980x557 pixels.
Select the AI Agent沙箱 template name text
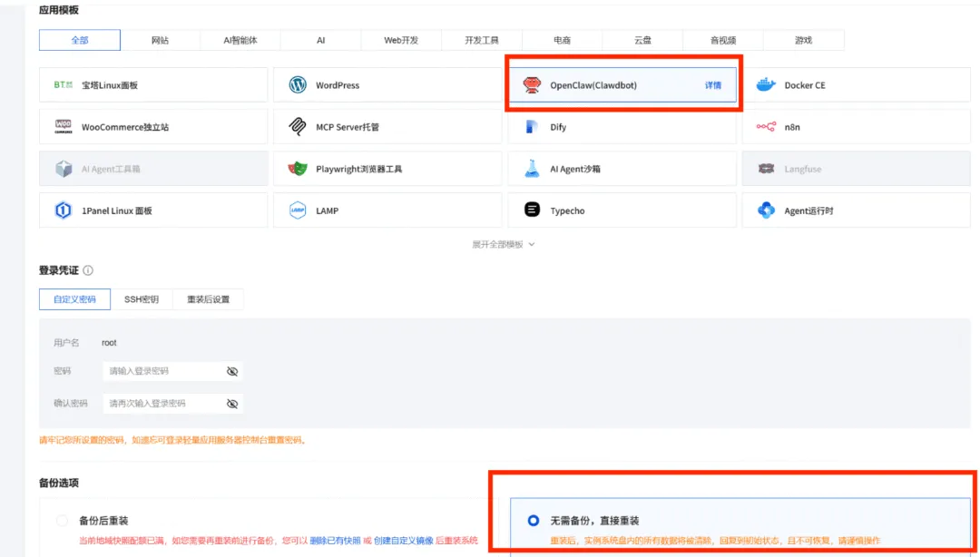(x=575, y=169)
